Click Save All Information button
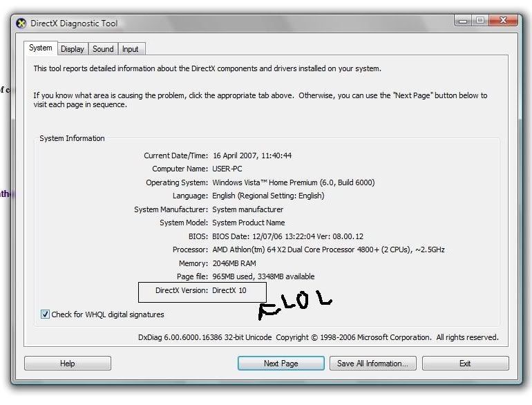Screen dimensions: 532x405 pos(373,364)
